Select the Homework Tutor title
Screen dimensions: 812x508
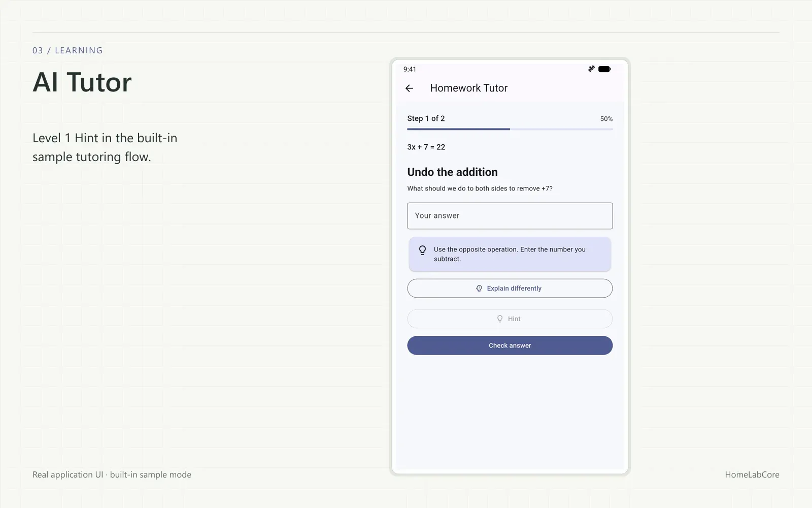click(x=469, y=88)
